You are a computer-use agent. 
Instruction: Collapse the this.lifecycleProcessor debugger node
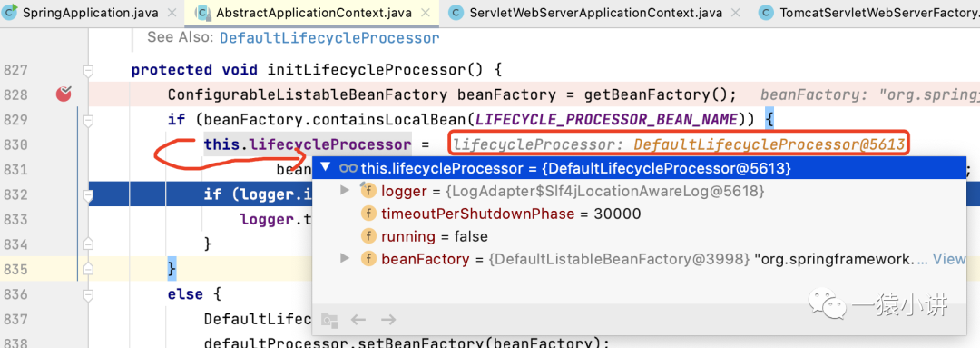click(x=325, y=168)
